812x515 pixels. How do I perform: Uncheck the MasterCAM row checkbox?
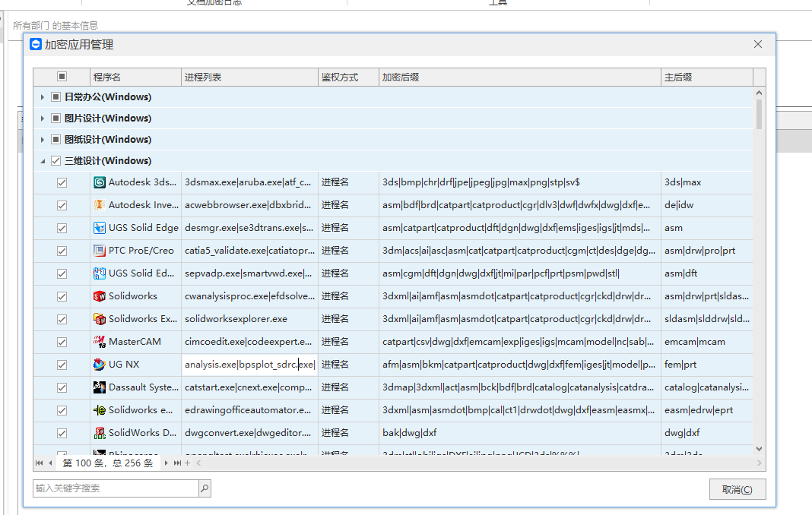coord(62,342)
